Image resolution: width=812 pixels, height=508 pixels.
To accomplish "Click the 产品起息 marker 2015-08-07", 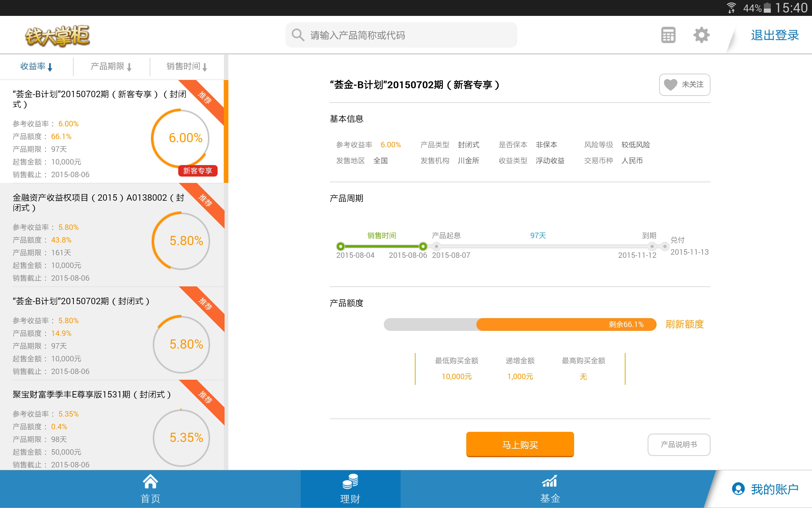I will (x=436, y=246).
